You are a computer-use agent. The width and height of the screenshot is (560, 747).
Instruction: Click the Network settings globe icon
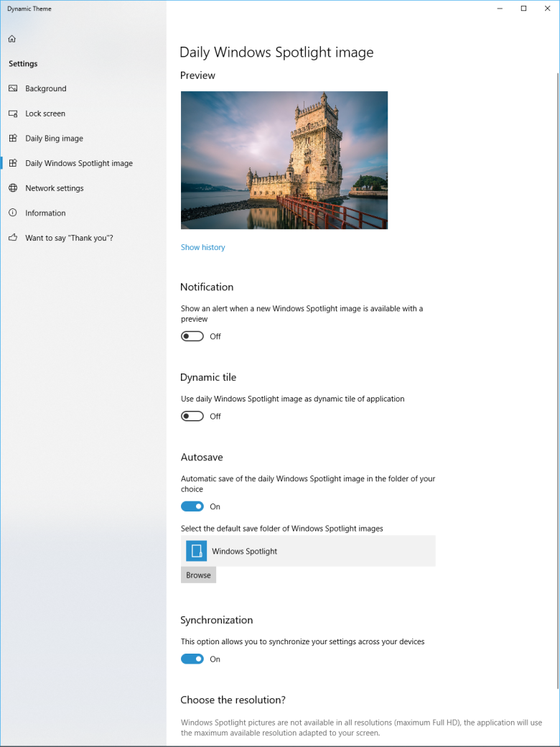point(12,188)
